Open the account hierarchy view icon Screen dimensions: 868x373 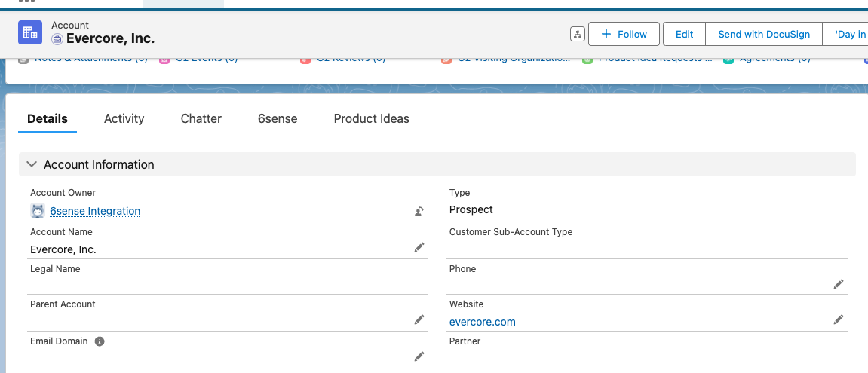click(578, 35)
